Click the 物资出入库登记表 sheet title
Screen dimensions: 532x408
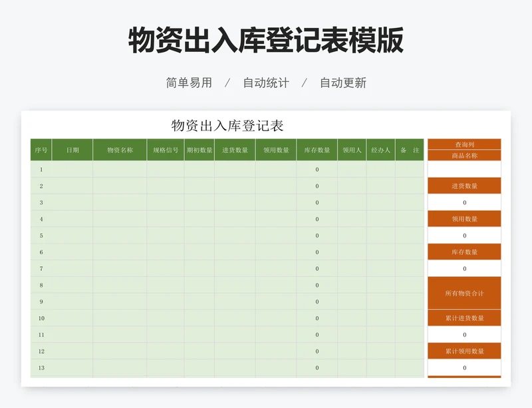point(227,126)
